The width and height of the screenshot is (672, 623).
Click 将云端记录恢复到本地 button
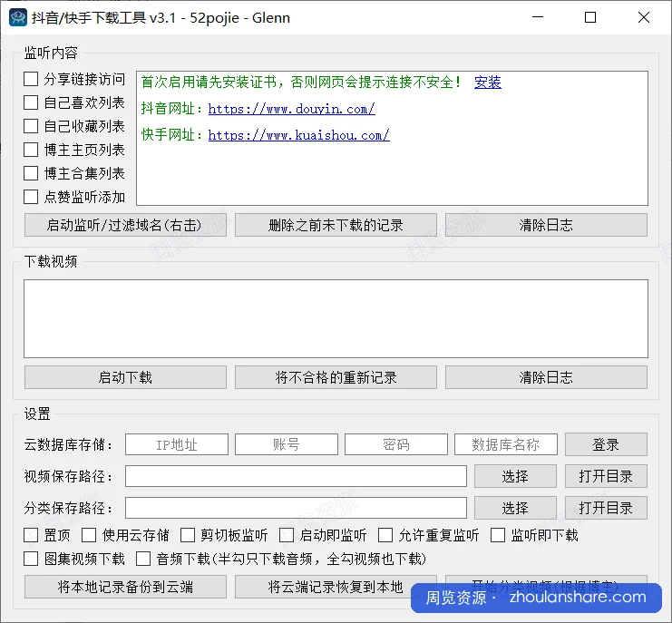336,587
